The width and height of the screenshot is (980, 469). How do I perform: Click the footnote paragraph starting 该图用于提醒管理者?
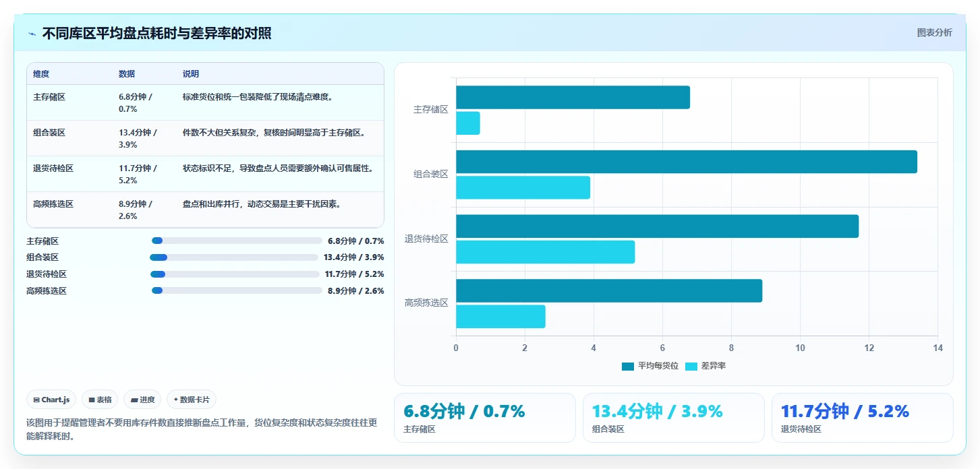click(202, 429)
